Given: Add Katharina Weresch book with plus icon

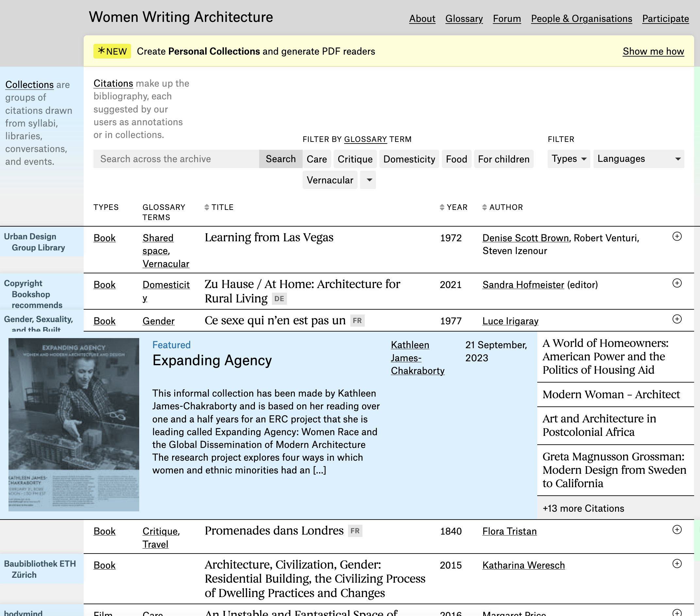Looking at the screenshot, I should coord(677,563).
